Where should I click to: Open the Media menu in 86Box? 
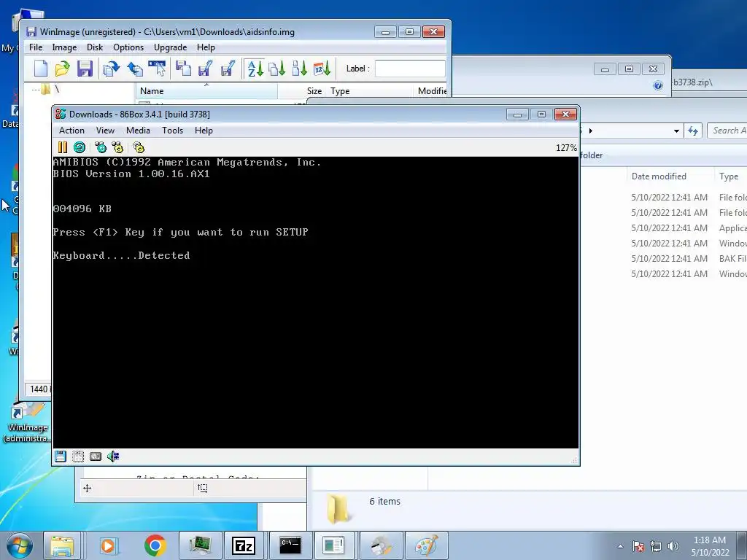tap(138, 131)
